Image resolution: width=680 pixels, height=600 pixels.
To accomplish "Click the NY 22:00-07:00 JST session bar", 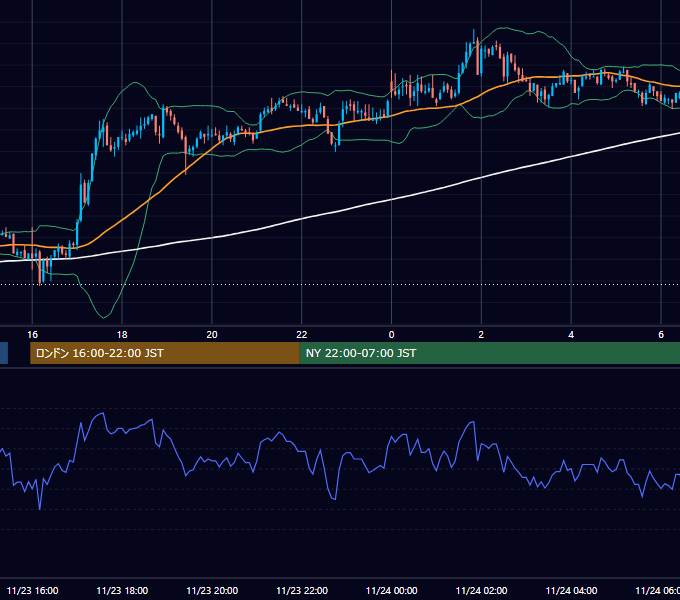I will [x=490, y=353].
